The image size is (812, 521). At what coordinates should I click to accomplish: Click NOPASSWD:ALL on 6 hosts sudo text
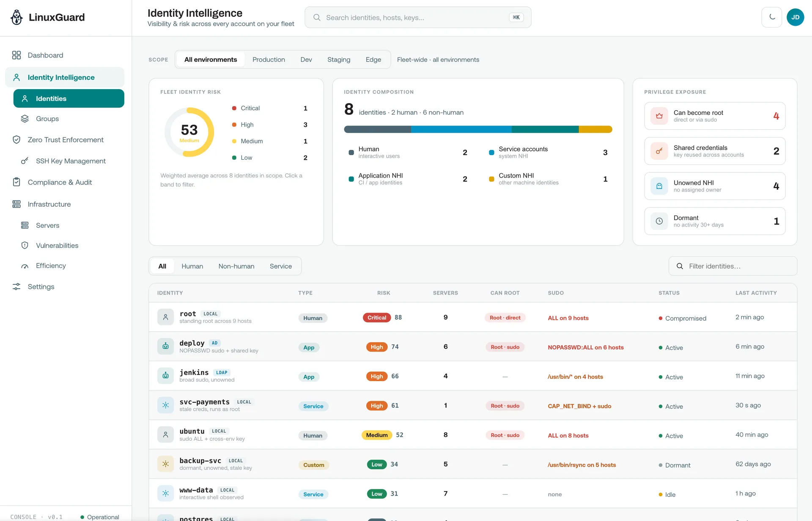point(586,347)
